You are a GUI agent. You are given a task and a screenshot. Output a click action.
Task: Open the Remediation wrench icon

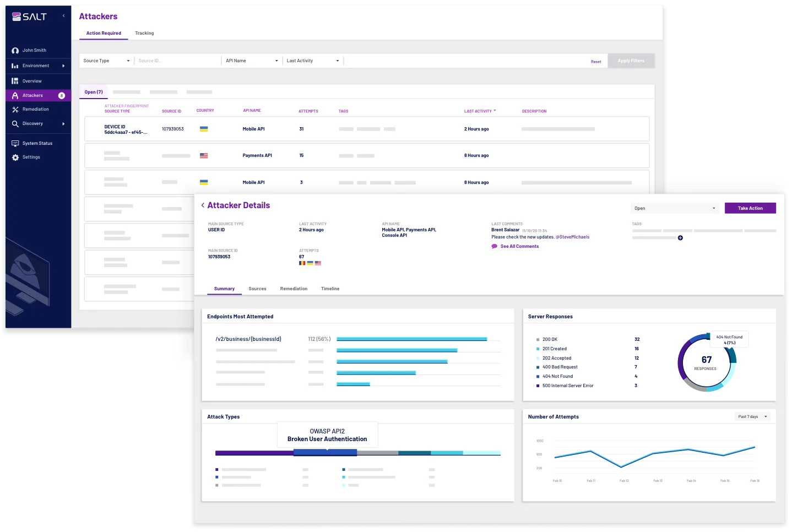point(15,109)
